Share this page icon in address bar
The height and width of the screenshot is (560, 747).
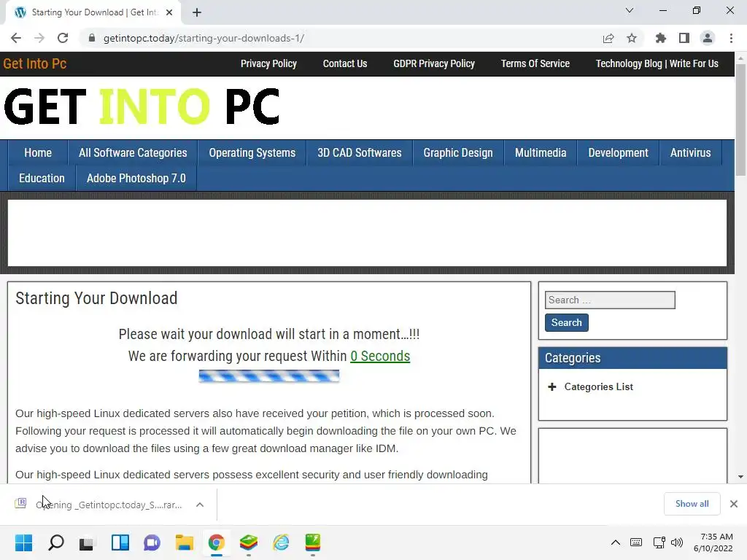[x=608, y=38]
